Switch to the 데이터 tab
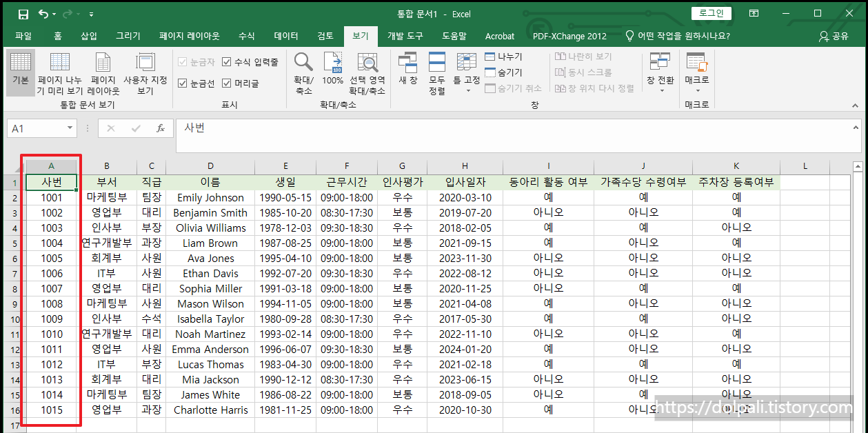The height and width of the screenshot is (433, 868). (x=286, y=36)
